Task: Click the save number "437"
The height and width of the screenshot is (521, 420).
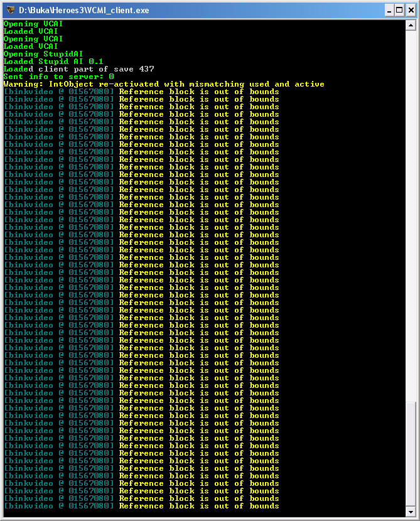Action: pyautogui.click(x=146, y=69)
